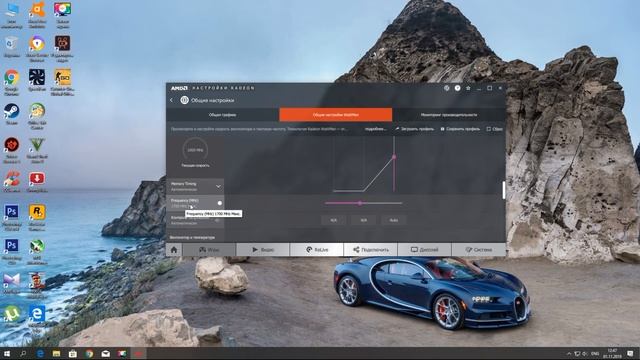
Task: Open the Display (Дисплей) tab in bottom bar
Action: point(424,249)
